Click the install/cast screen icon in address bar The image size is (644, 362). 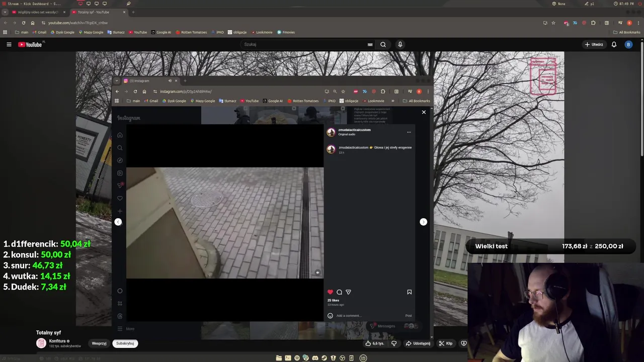tap(545, 23)
